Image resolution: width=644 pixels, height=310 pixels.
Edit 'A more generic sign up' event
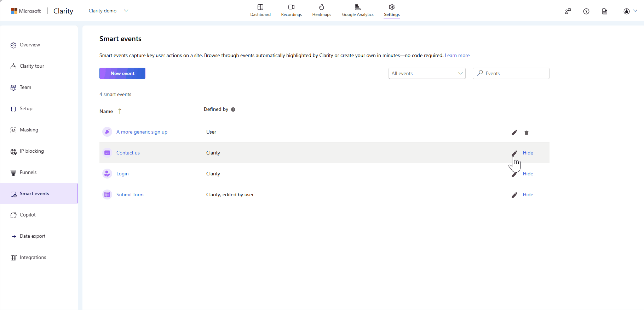tap(514, 132)
